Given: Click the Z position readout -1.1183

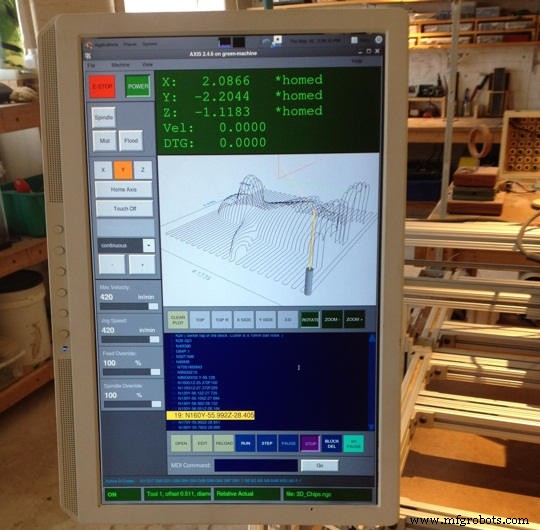Looking at the screenshot, I should (x=222, y=112).
